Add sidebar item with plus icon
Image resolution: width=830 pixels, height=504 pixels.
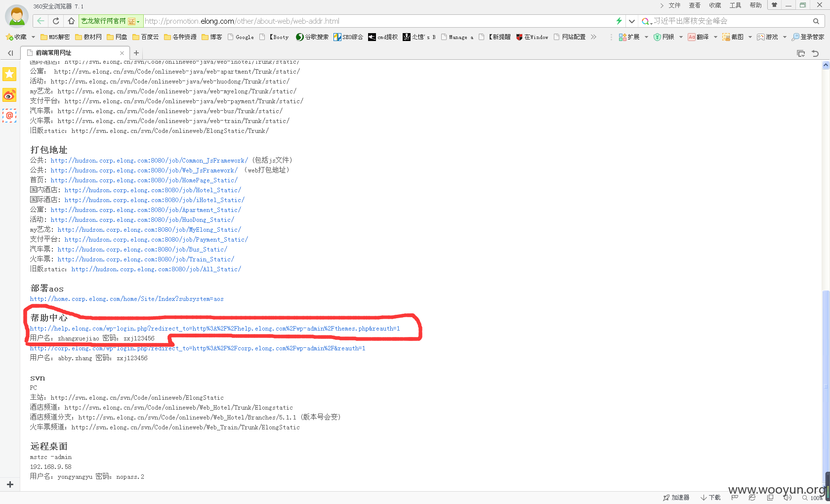tap(10, 484)
